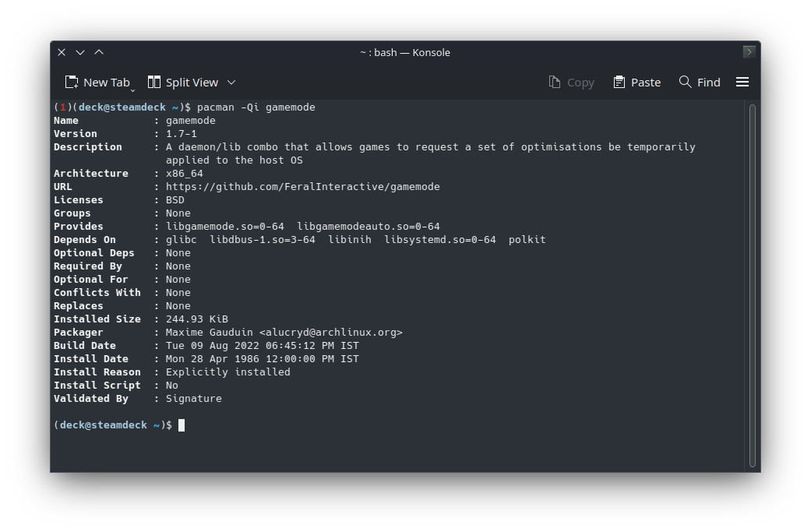
Task: Click libgamemodeauto.so=0-64 in Provides
Action: pyautogui.click(x=368, y=227)
